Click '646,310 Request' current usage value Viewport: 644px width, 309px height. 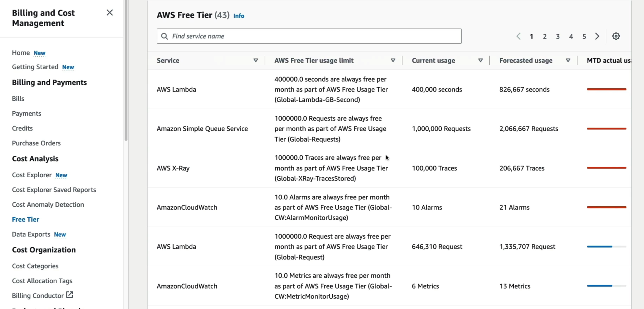[437, 246]
